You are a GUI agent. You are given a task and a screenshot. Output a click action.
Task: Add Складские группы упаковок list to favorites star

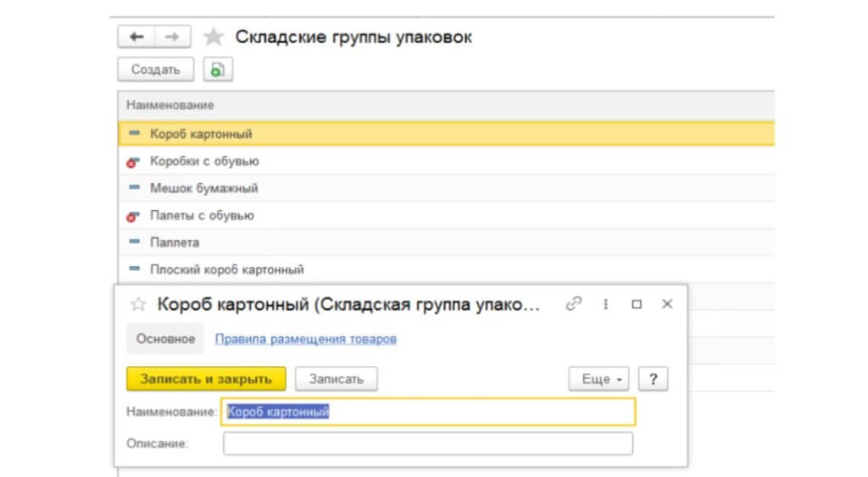213,37
